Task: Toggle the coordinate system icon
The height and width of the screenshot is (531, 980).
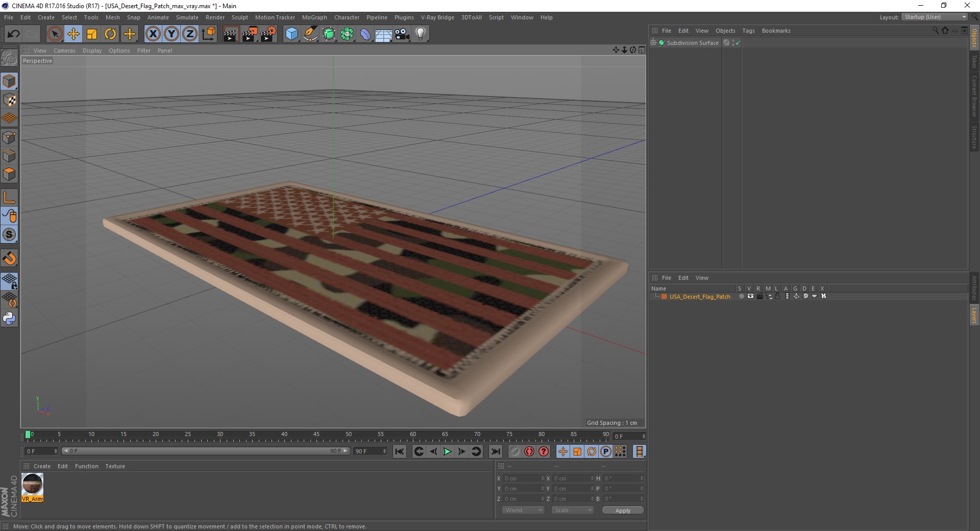Action: 209,34
